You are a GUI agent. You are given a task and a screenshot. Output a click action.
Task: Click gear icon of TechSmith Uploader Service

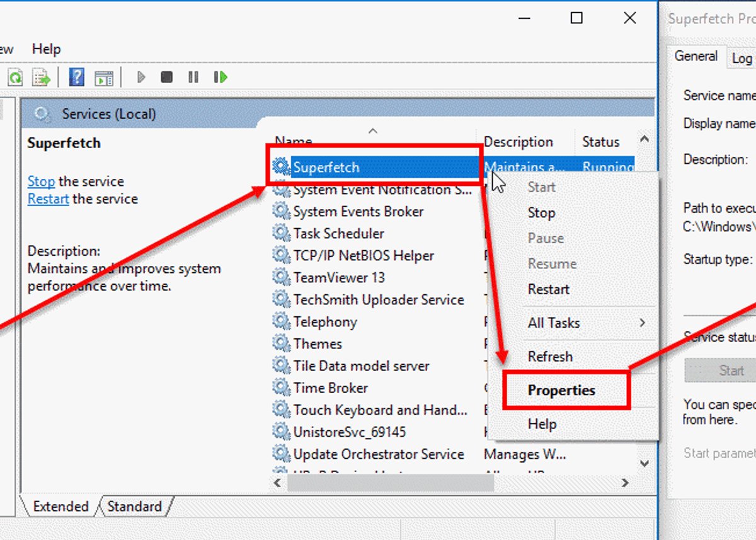[281, 299]
